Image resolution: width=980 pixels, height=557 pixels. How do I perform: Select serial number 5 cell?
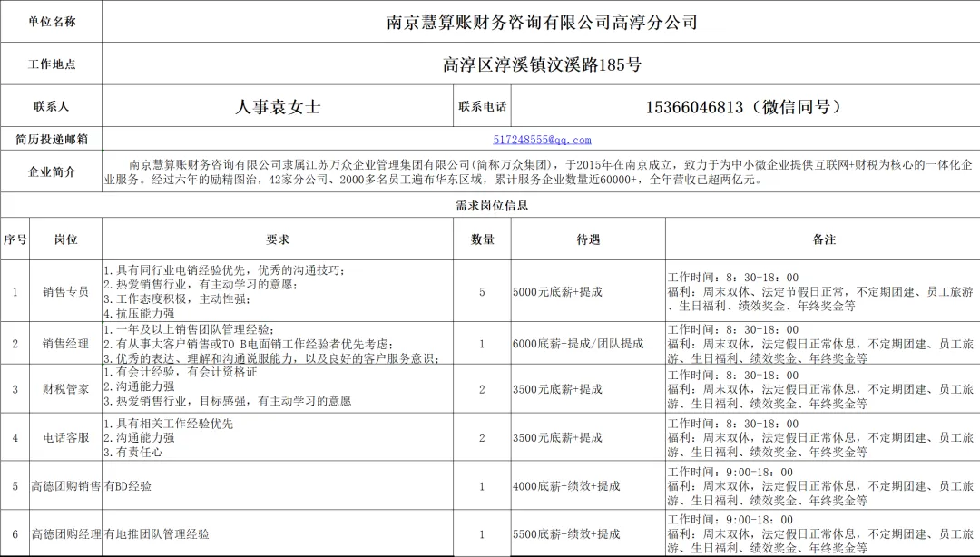click(15, 485)
